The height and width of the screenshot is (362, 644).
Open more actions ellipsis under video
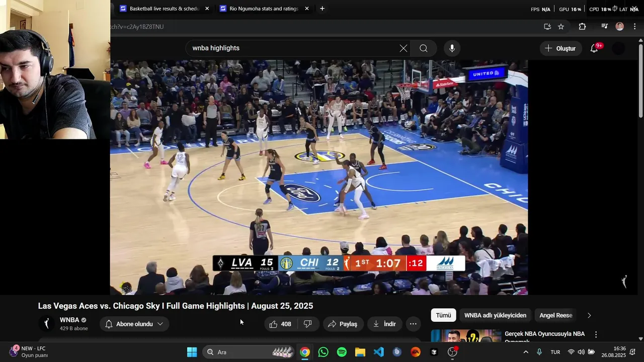coord(413,324)
